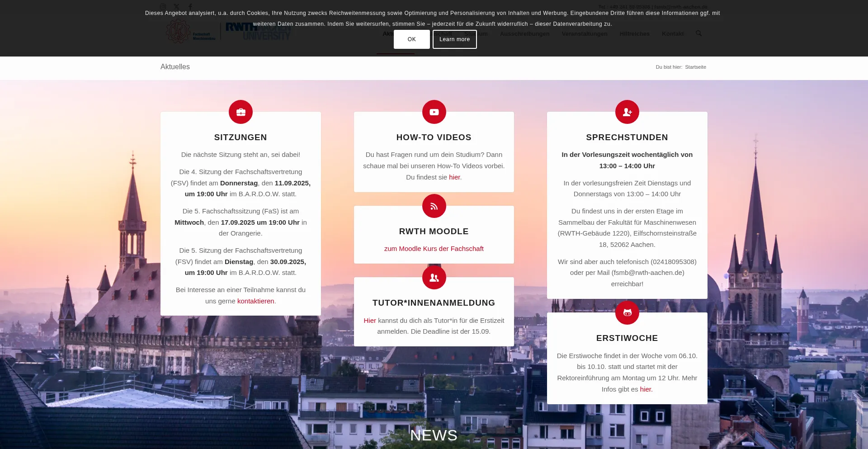Click the red mascot icon above Erstiwoche
The image size is (868, 449).
tap(627, 312)
